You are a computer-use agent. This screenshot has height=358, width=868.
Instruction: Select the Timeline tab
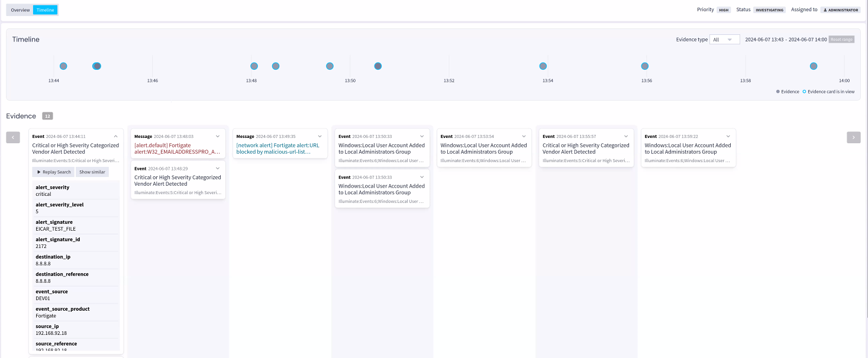click(x=45, y=10)
